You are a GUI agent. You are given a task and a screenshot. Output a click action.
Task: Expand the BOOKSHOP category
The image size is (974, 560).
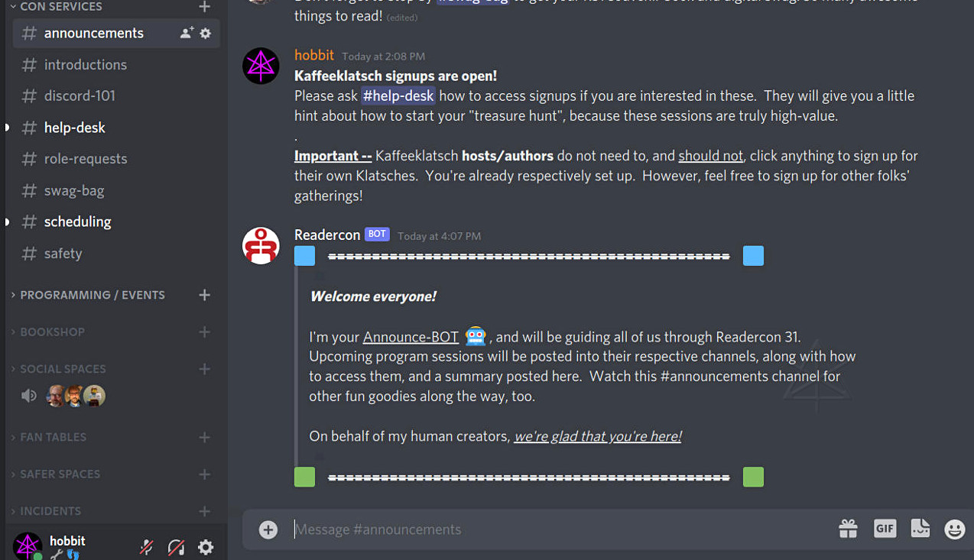pyautogui.click(x=52, y=332)
